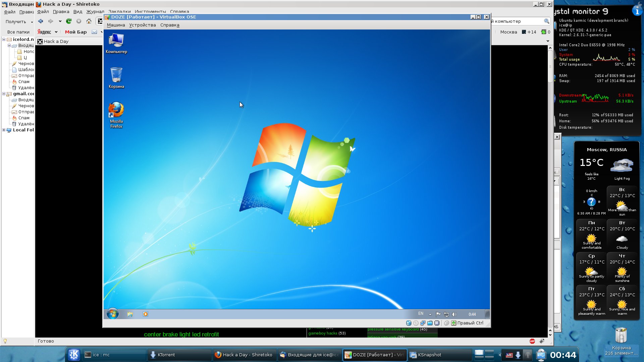Click Firefox reload page button
This screenshot has height=362, width=644.
tap(69, 21)
